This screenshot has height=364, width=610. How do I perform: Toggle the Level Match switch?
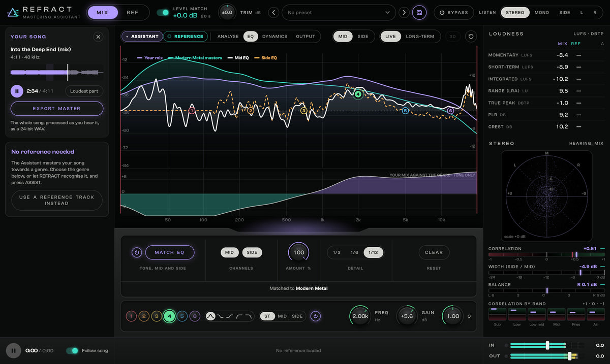click(x=163, y=12)
